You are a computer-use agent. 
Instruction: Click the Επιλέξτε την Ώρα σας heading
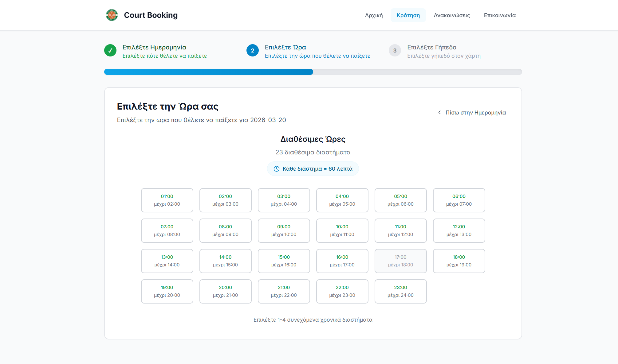click(x=168, y=106)
